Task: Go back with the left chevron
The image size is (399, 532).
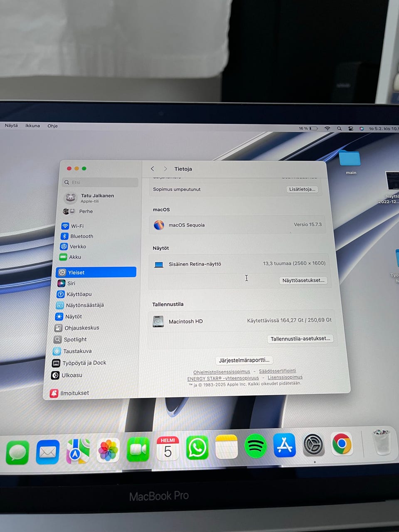Action: [x=153, y=169]
